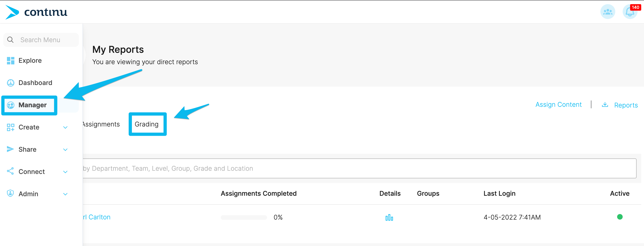The width and height of the screenshot is (644, 246).
Task: Click the Reports link
Action: point(626,105)
